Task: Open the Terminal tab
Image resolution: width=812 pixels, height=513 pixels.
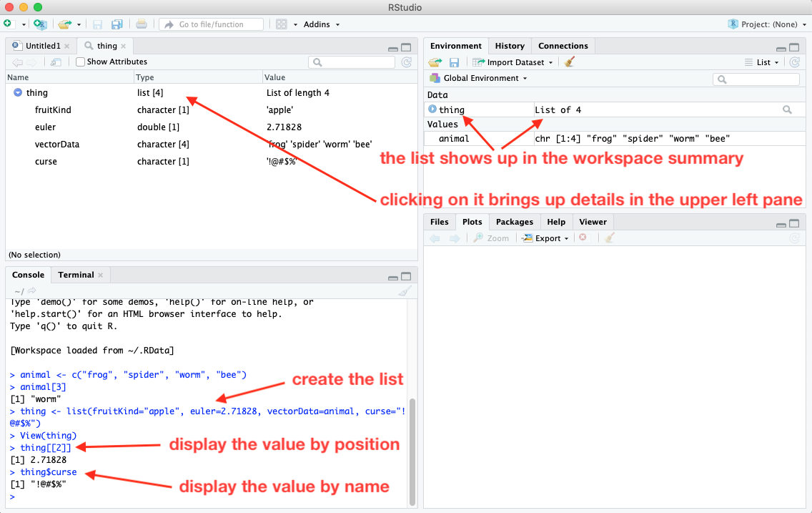Action: click(76, 274)
